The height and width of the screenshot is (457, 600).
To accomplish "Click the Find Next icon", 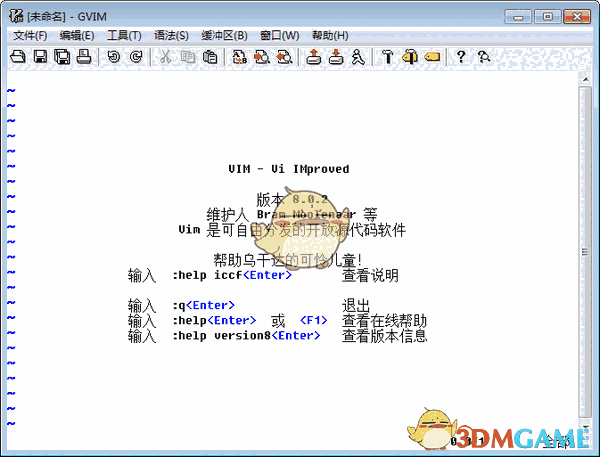I will click(262, 57).
